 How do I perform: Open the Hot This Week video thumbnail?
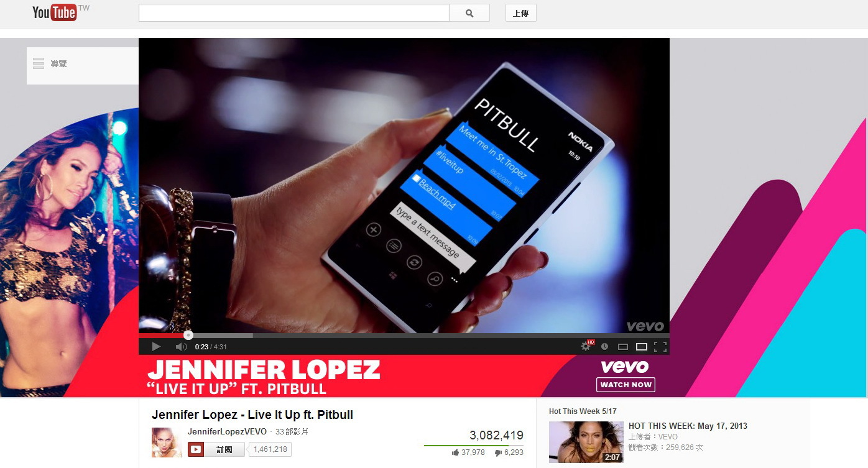coord(586,442)
